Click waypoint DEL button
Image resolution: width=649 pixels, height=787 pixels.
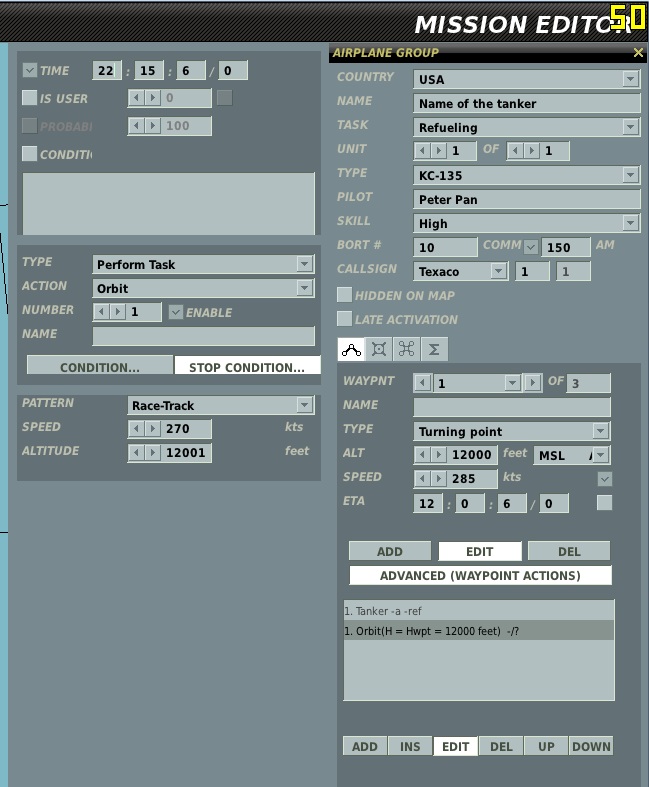click(x=569, y=551)
